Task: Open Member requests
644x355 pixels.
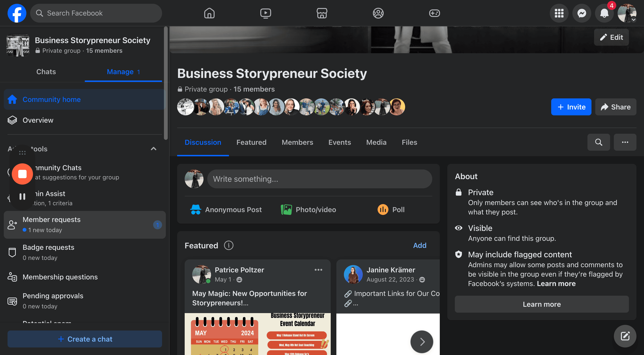Action: pyautogui.click(x=85, y=225)
